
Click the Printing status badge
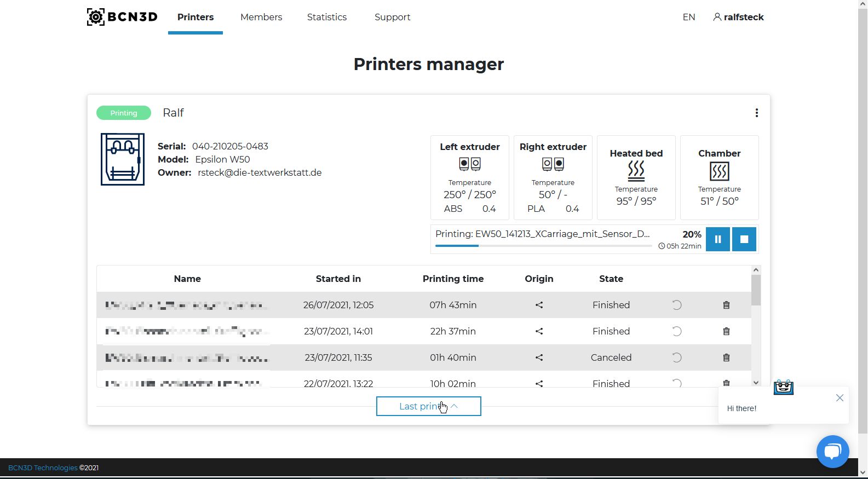pyautogui.click(x=124, y=113)
